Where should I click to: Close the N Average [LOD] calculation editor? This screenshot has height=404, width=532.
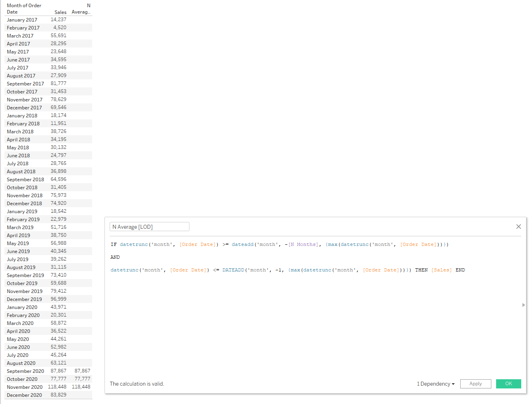click(x=518, y=227)
